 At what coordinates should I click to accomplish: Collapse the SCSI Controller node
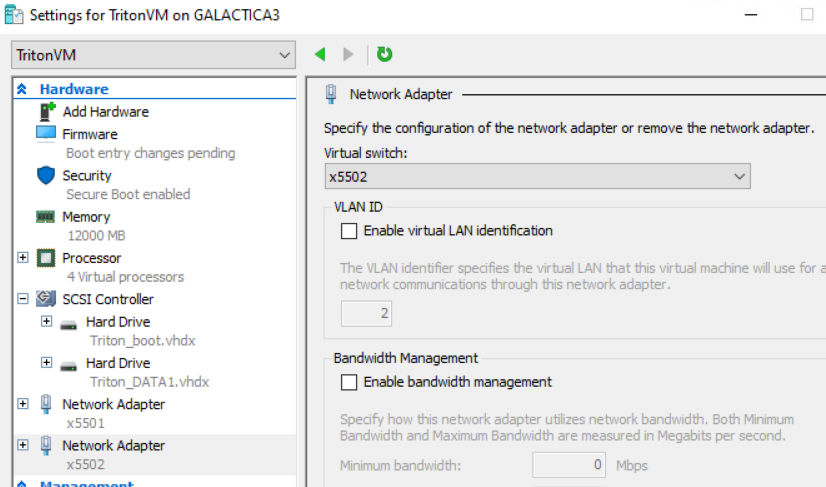click(23, 299)
